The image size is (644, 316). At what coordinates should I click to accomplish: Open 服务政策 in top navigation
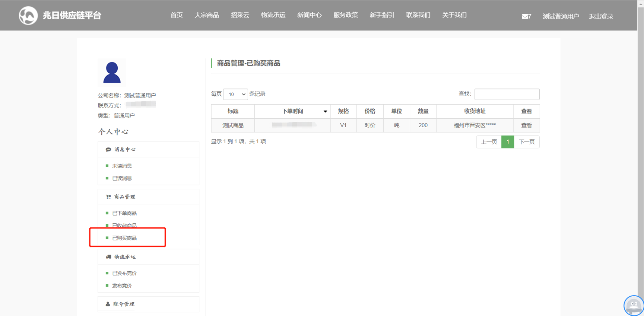345,15
